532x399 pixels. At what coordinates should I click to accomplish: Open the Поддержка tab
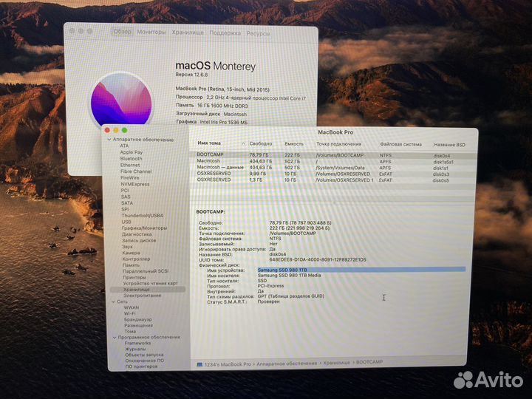(x=225, y=33)
